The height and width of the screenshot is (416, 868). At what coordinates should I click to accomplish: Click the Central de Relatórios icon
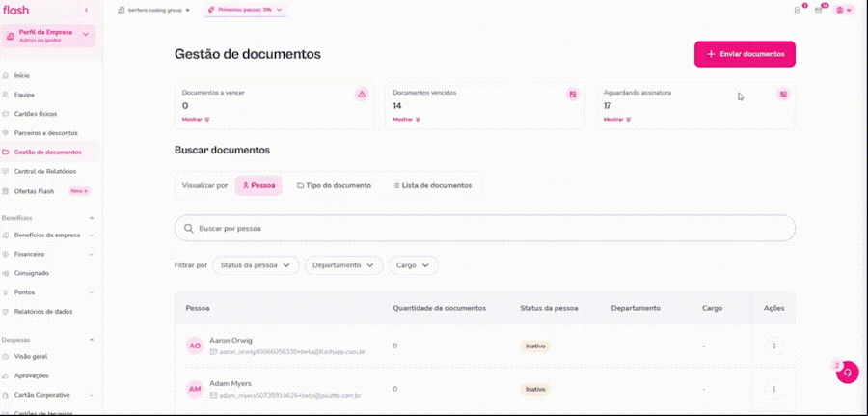coord(6,171)
